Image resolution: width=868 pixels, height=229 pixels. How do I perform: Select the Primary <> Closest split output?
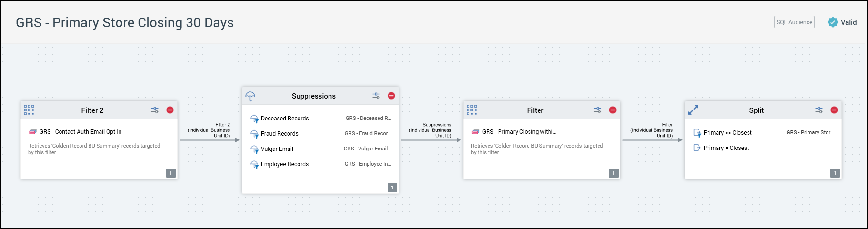click(727, 133)
